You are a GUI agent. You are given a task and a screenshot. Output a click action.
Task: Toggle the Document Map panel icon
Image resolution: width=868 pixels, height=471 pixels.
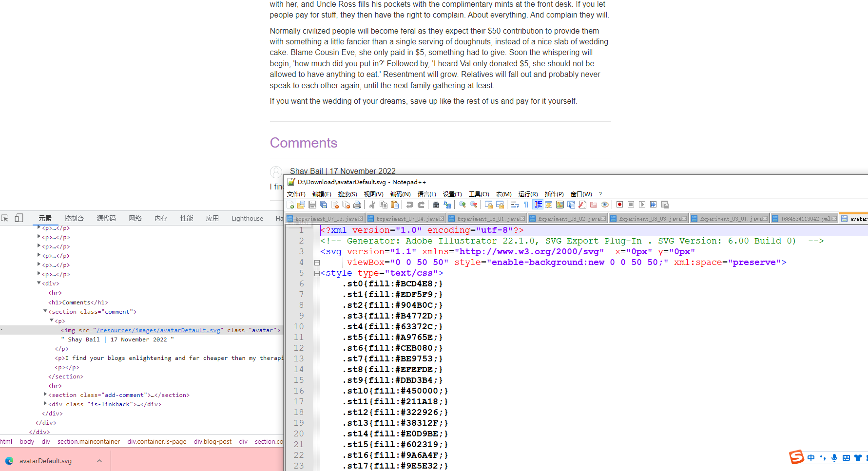click(560, 205)
